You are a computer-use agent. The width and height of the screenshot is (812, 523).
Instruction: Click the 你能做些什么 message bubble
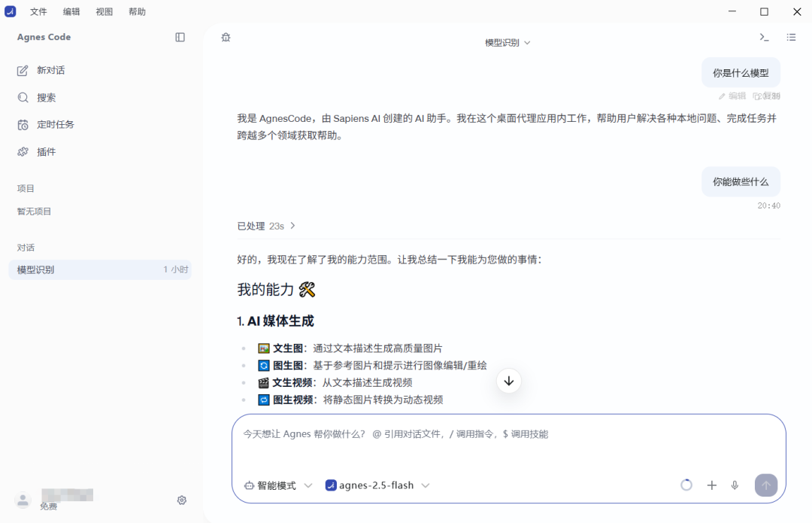point(741,182)
